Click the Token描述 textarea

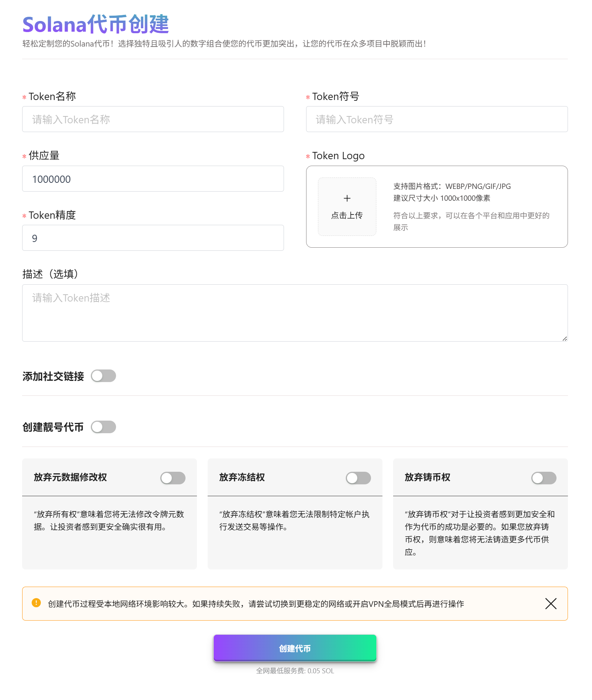click(x=295, y=313)
